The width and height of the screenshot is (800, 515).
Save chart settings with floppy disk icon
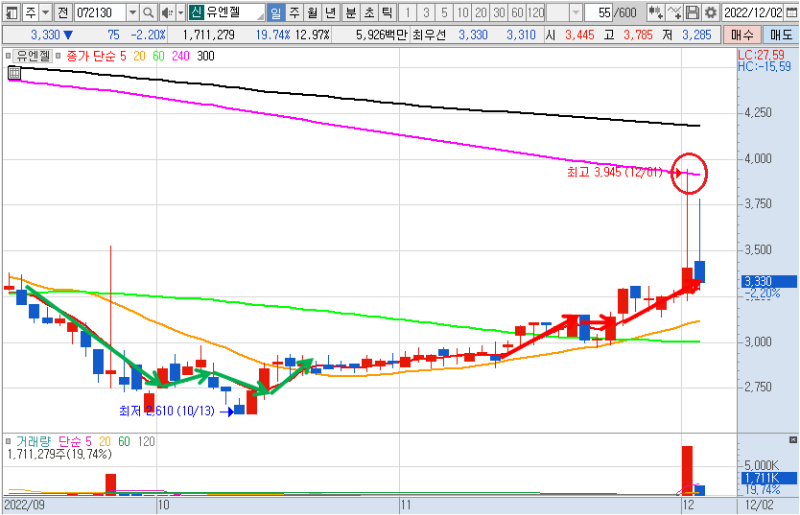pos(692,12)
